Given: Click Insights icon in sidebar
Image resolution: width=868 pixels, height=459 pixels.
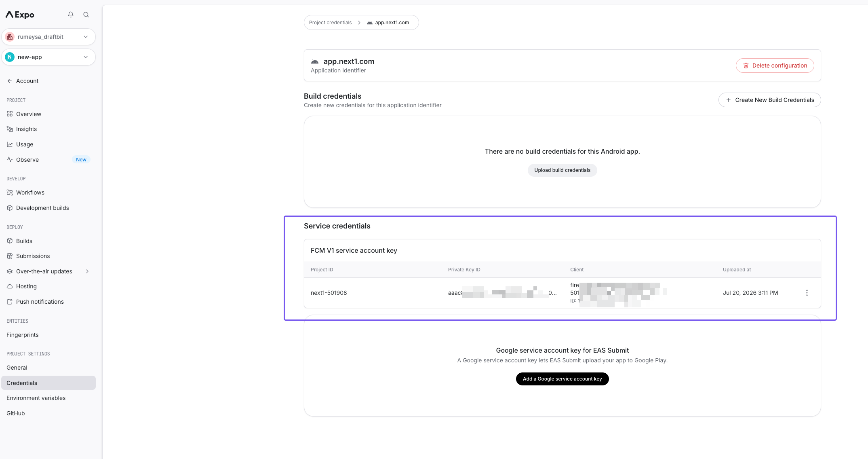Looking at the screenshot, I should pyautogui.click(x=10, y=129).
